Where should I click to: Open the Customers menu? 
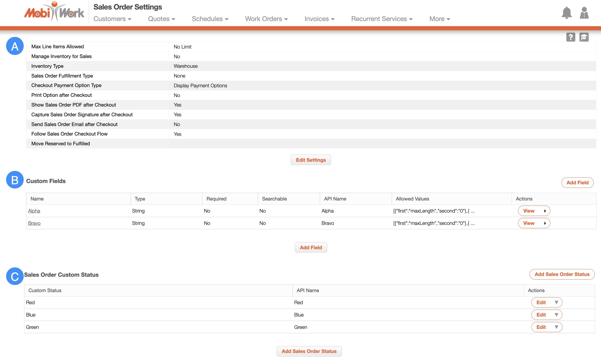tap(112, 19)
